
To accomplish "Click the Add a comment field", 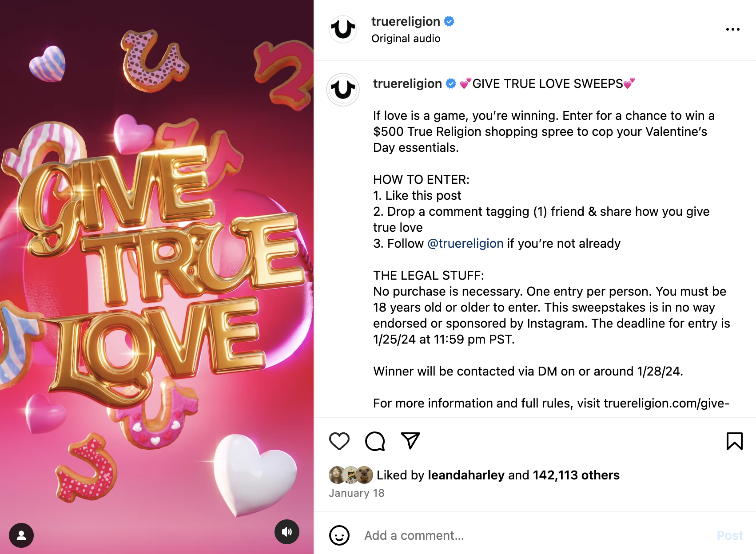I will pyautogui.click(x=533, y=535).
